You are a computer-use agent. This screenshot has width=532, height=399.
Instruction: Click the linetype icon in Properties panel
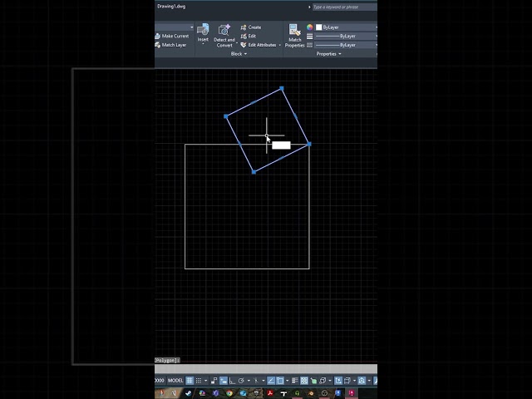[309, 45]
